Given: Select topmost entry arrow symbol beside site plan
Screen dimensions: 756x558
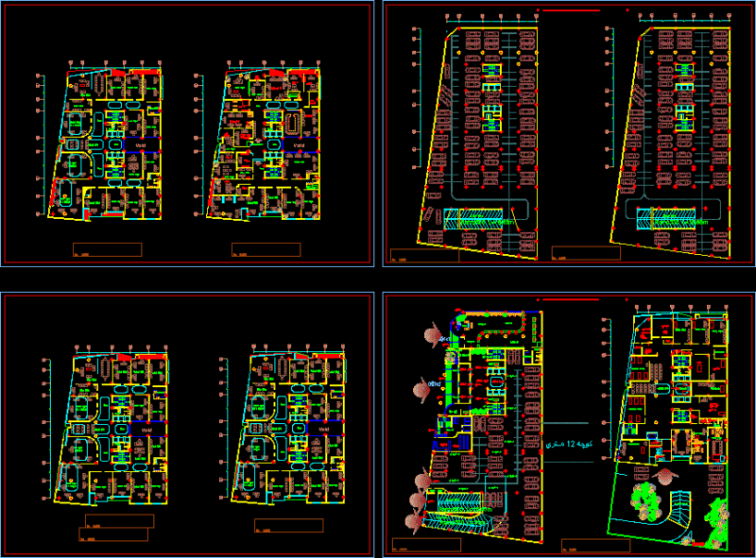Looking at the screenshot, I should pyautogui.click(x=435, y=334).
